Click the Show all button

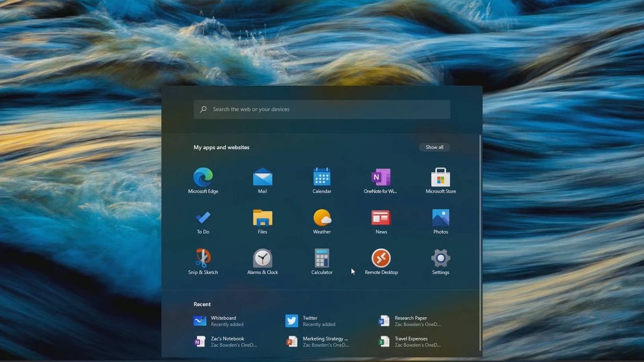(435, 147)
